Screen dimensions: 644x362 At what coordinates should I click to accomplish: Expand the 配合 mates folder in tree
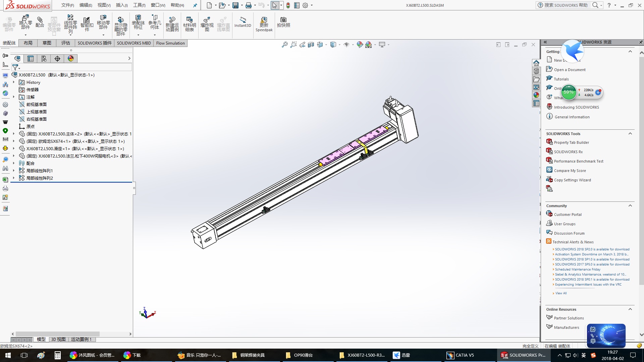pos(14,163)
